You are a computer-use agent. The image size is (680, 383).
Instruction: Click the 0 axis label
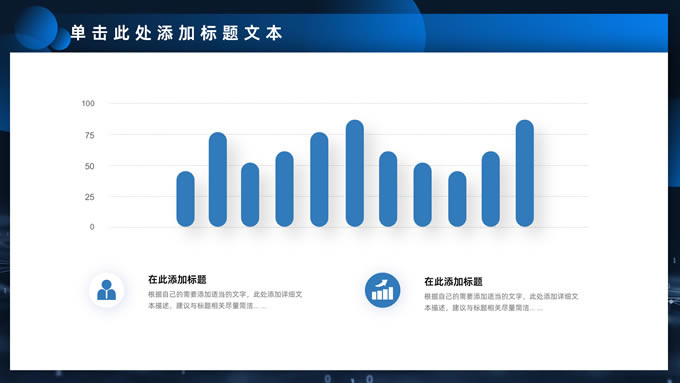point(92,227)
